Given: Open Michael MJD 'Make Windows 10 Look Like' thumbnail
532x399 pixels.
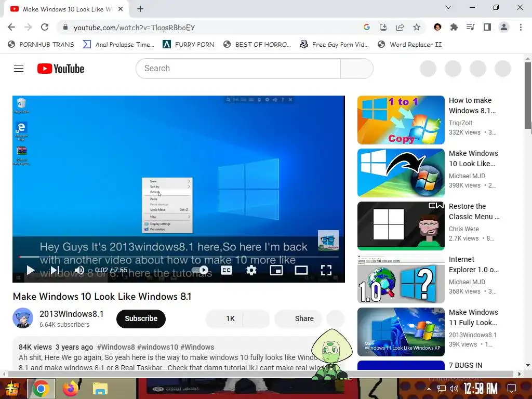Looking at the screenshot, I should [401, 173].
